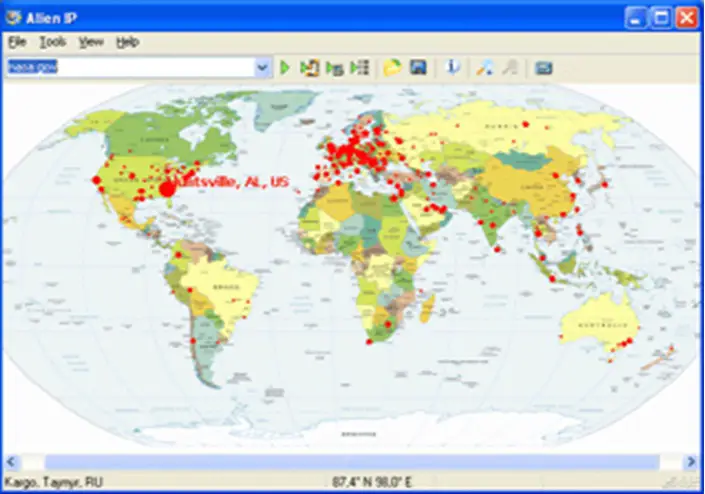Click the horizontal scrollbar thumb

coord(352,462)
